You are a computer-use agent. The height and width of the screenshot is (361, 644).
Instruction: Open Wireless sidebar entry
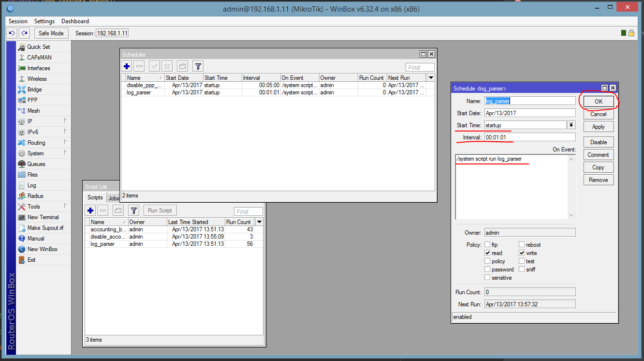coord(37,79)
